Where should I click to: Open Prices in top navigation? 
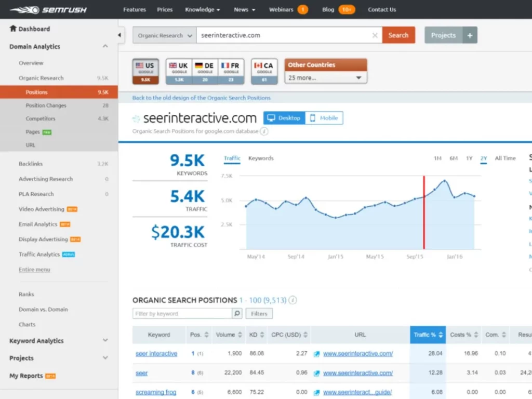pos(165,9)
